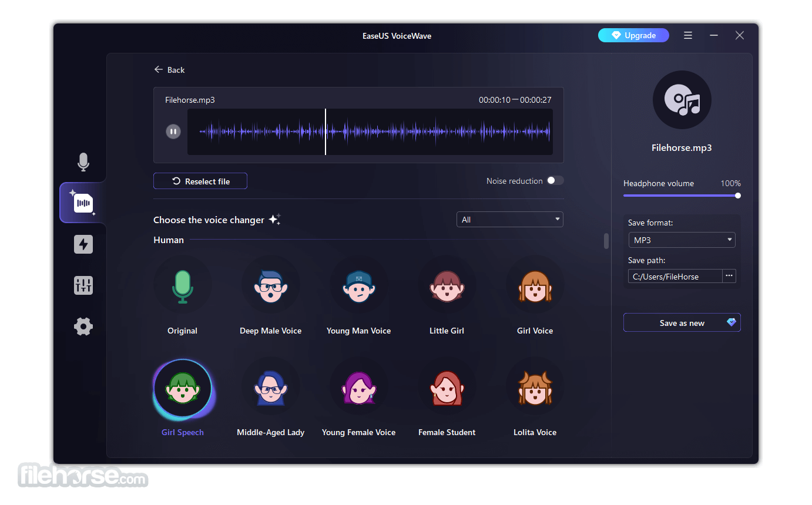This screenshot has width=812, height=505.
Task: Expand the MP3 save format dropdown
Action: 682,240
